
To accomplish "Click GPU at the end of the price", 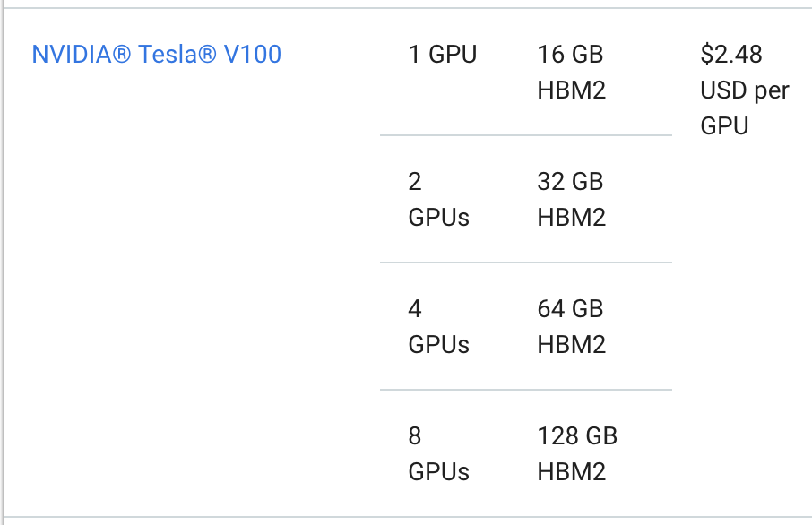I will [x=724, y=126].
